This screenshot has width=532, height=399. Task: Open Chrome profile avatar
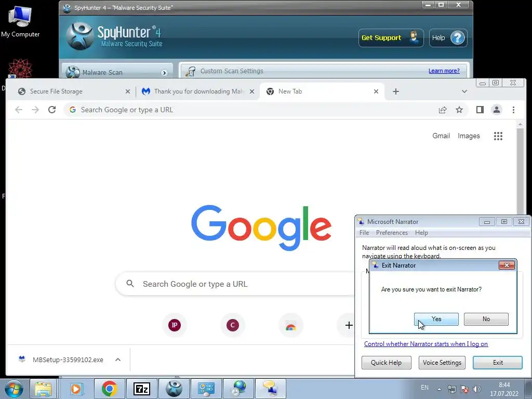[x=496, y=110]
